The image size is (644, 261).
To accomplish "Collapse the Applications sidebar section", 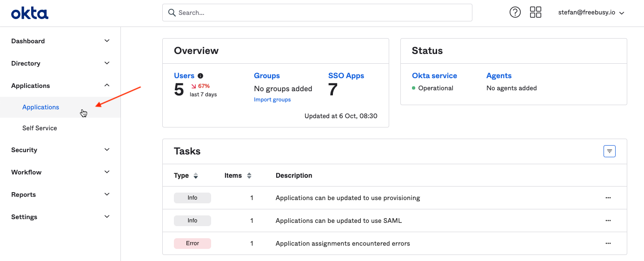I will [x=60, y=86].
